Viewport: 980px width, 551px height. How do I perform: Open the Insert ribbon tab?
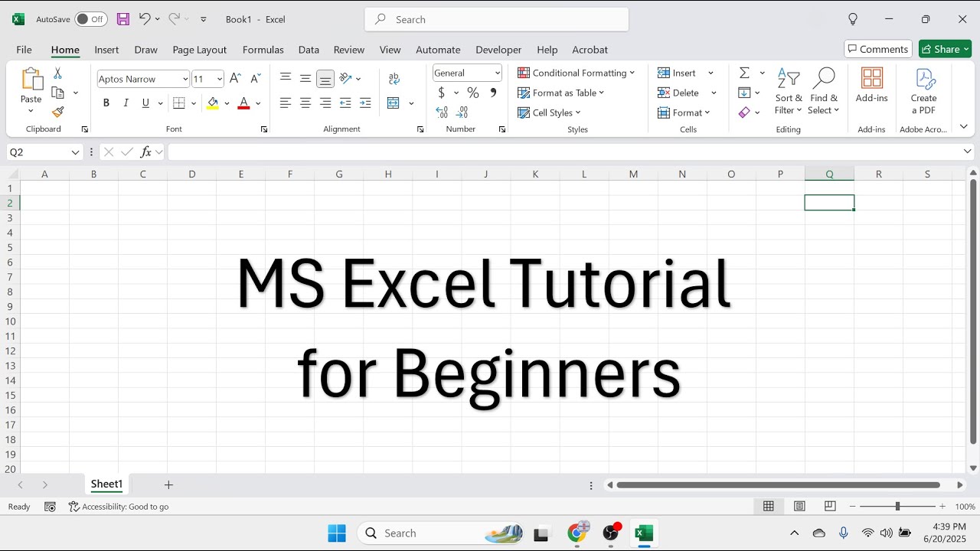[x=106, y=50]
